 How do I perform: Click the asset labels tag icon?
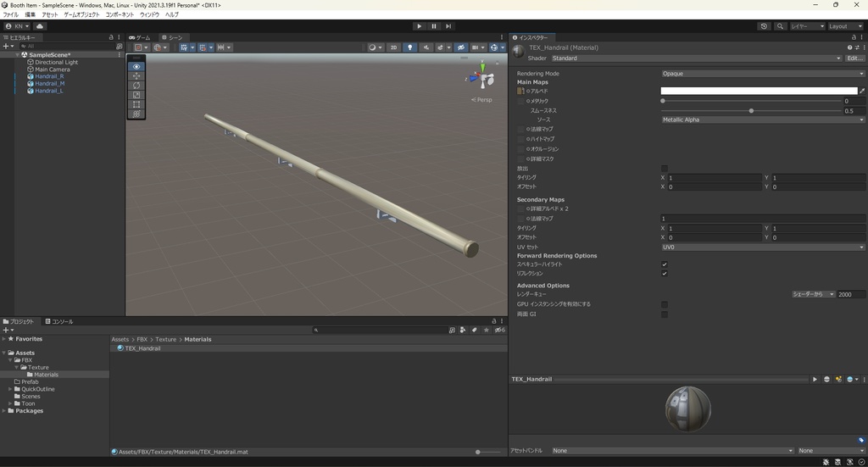click(861, 440)
